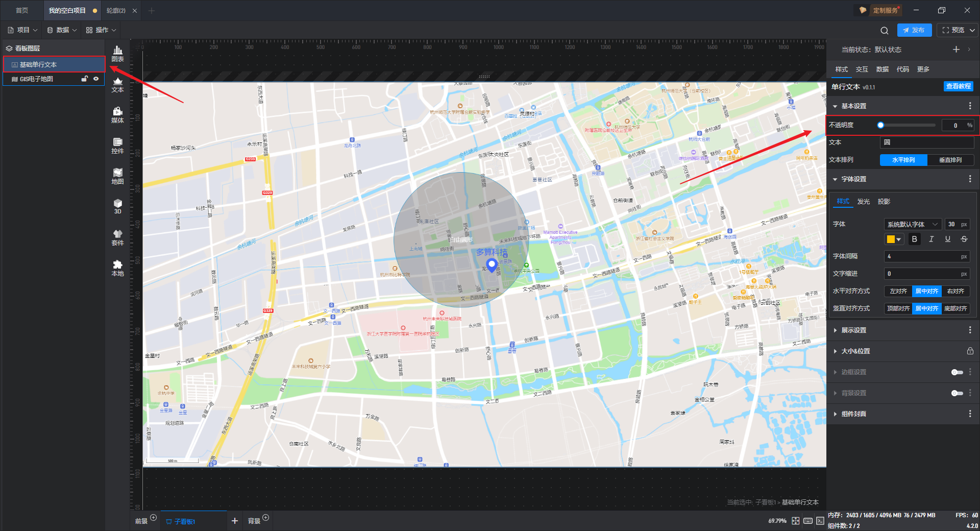Switch to the 更多 tab
The image size is (980, 531).
tap(923, 69)
